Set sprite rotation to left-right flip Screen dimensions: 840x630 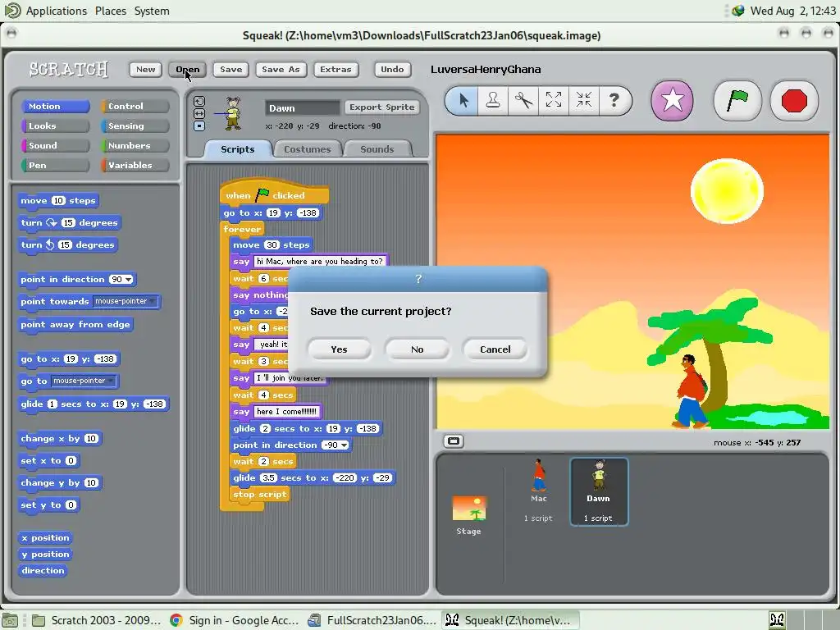pyautogui.click(x=199, y=113)
